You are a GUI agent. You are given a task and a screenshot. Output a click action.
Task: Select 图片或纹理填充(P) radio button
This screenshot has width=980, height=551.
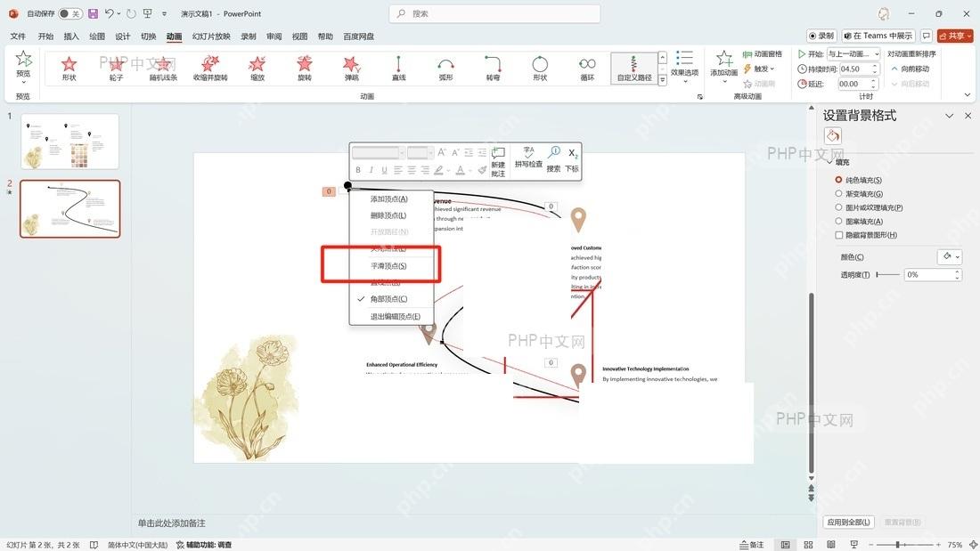[838, 207]
